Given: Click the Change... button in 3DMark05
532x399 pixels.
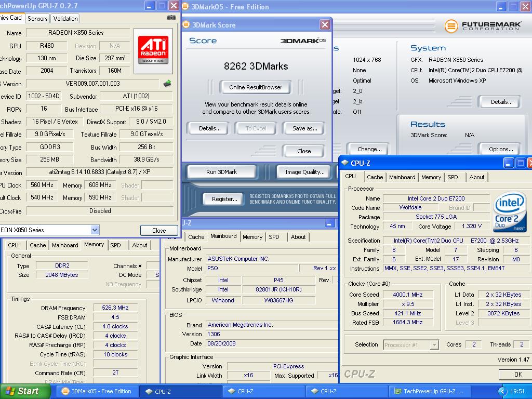Looking at the screenshot, I should pos(369,149).
